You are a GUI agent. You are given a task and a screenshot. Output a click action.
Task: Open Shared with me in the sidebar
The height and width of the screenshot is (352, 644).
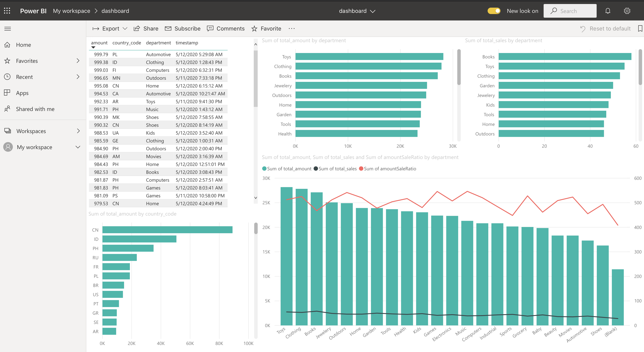pyautogui.click(x=35, y=109)
